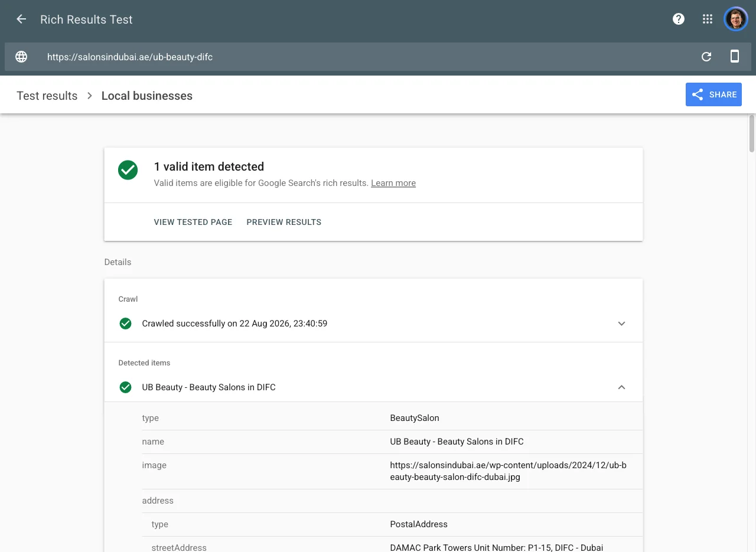Click the vertical page scrollbar
756x552 pixels.
tap(752, 134)
